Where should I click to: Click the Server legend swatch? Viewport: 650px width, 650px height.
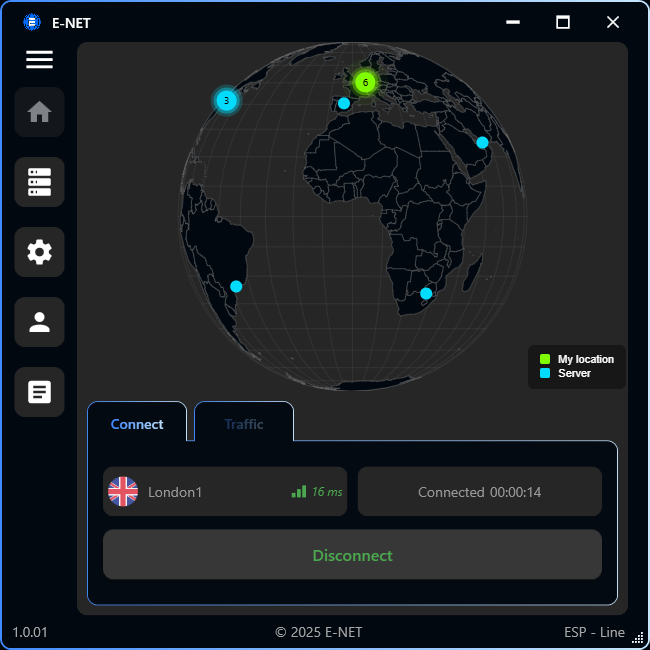pos(545,373)
